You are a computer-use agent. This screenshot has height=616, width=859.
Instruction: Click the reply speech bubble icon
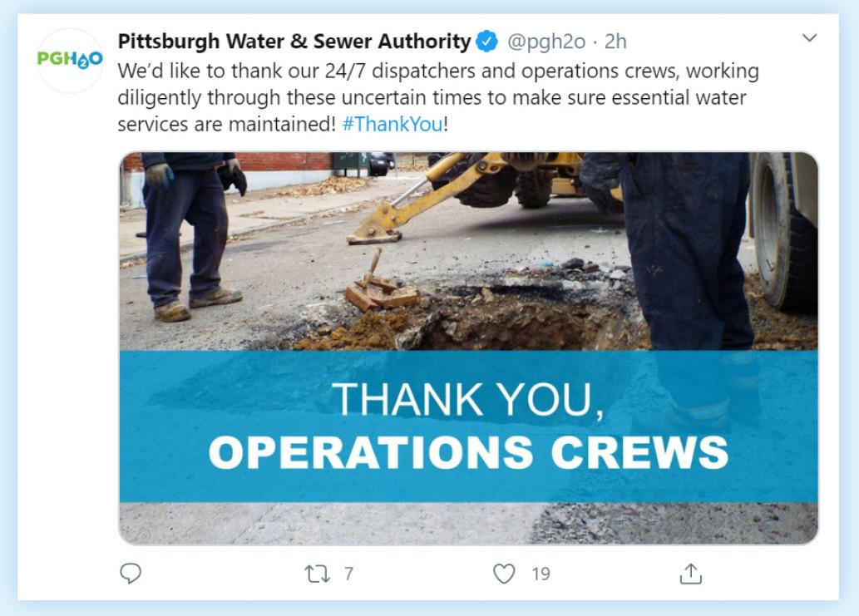point(131,574)
